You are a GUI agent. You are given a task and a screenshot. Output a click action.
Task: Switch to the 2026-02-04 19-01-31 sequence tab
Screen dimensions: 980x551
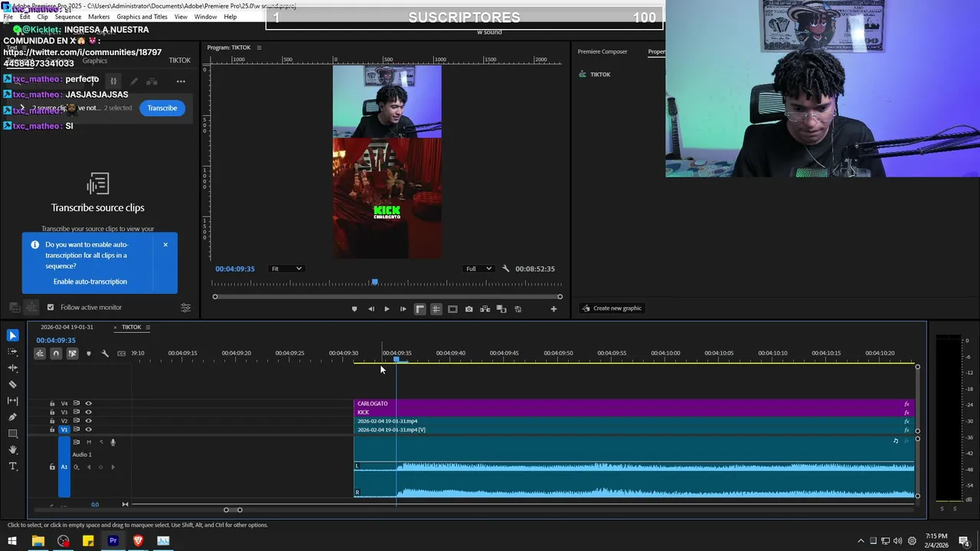[x=67, y=328]
